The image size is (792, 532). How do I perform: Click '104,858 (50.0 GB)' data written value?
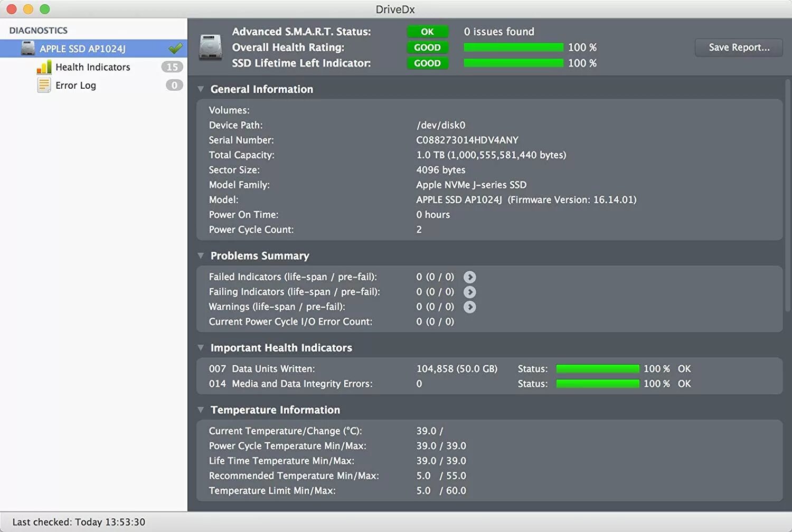(x=457, y=369)
